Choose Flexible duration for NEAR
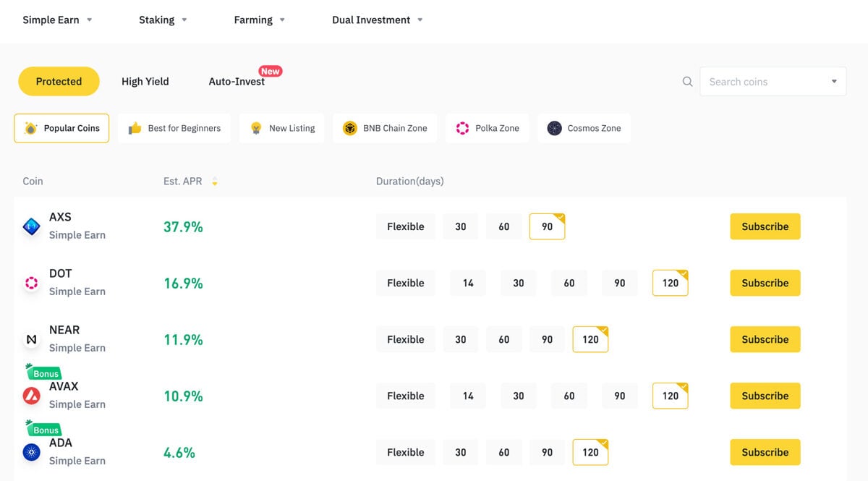 click(406, 339)
